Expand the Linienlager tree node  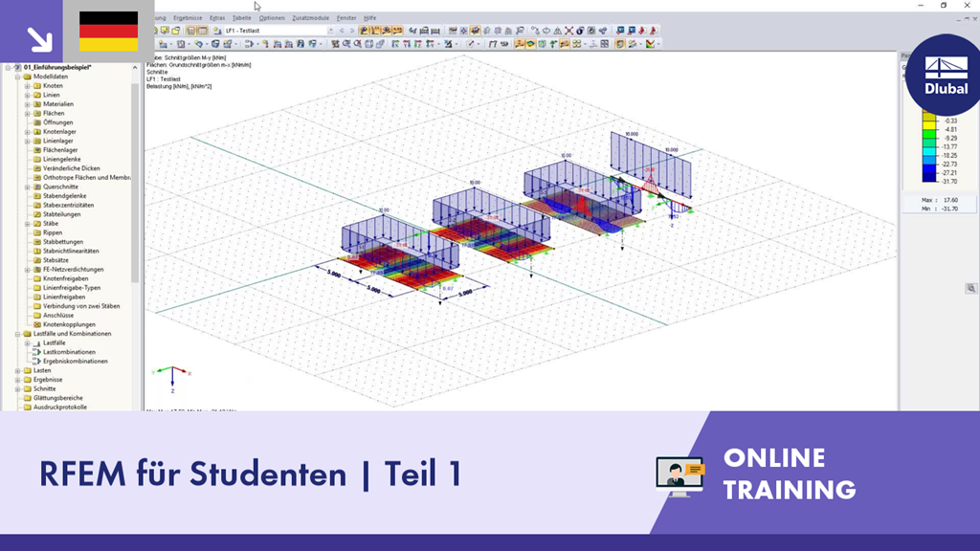pyautogui.click(x=28, y=142)
